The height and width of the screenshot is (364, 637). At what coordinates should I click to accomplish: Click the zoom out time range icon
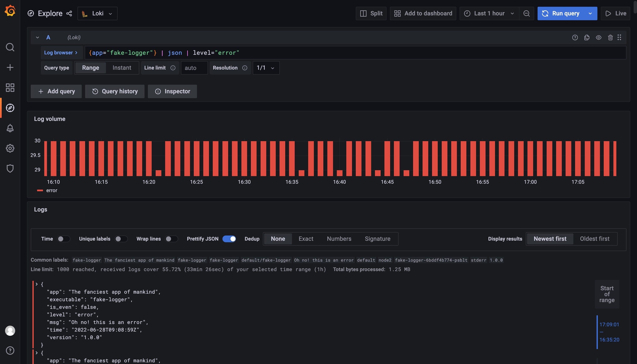(x=526, y=13)
